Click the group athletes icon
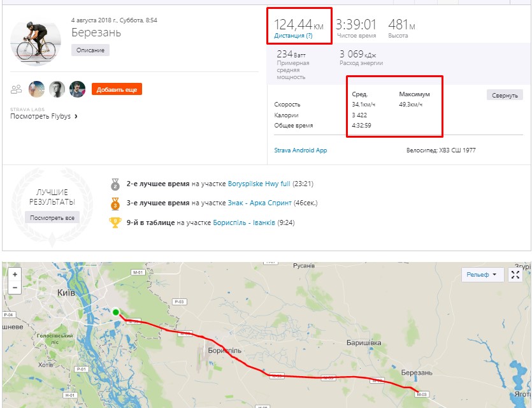Screen dimensions: 532x408 coord(17,89)
